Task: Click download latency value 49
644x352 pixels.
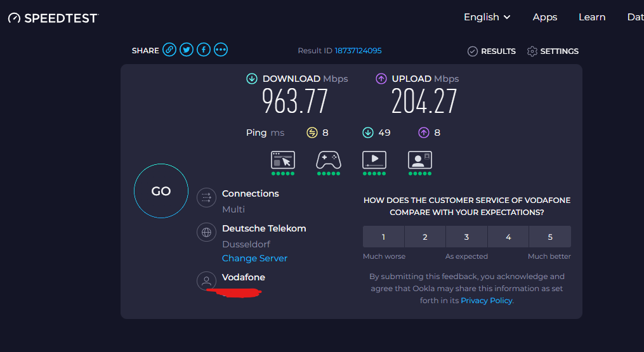Action: point(384,133)
